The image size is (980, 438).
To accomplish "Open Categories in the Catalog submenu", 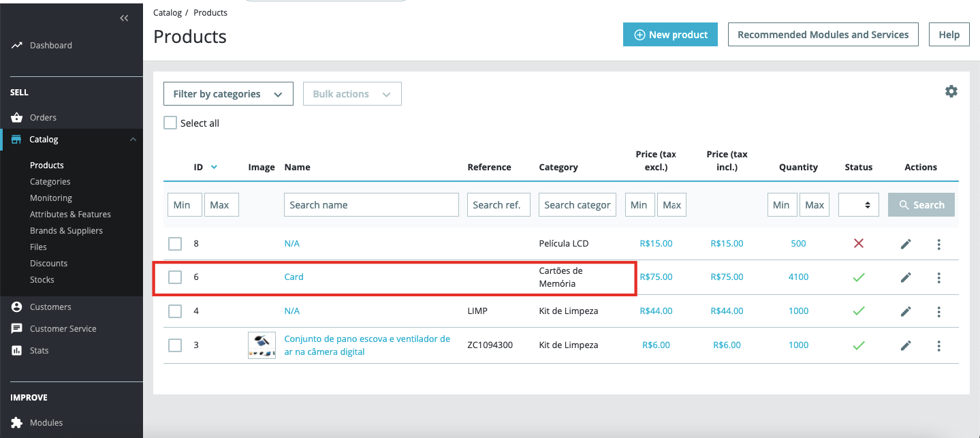I will 50,182.
